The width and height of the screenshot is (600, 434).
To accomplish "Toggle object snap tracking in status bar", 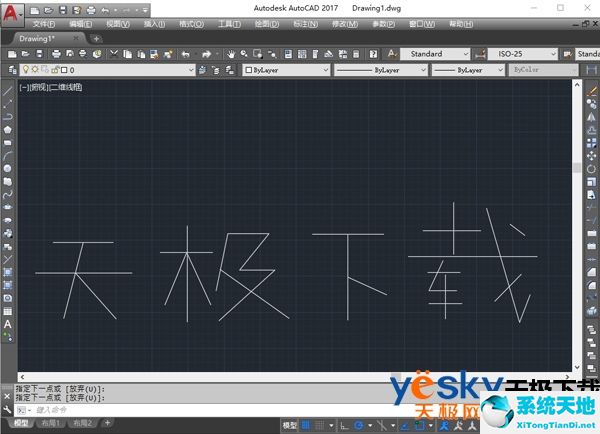I will [x=405, y=425].
